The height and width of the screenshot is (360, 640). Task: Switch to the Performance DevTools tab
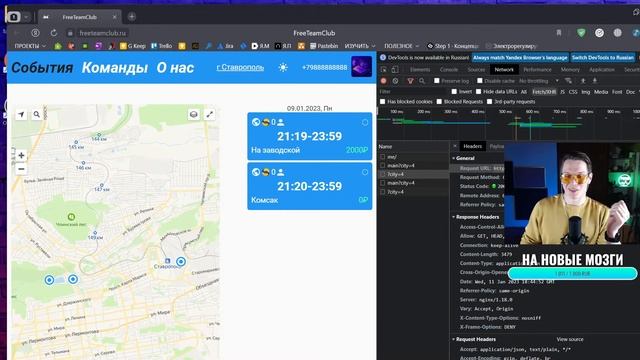[537, 70]
